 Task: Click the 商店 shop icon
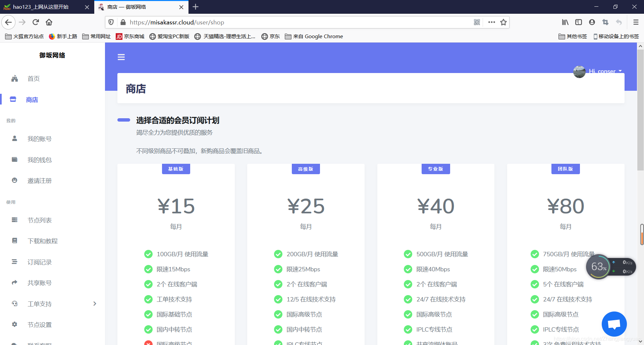point(13,99)
